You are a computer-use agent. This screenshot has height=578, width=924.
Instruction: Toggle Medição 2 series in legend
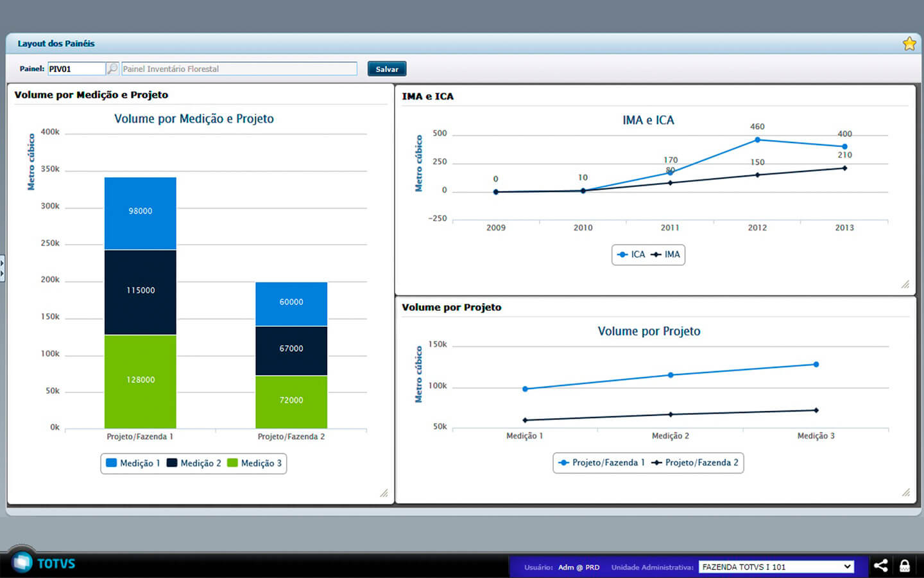tap(194, 463)
